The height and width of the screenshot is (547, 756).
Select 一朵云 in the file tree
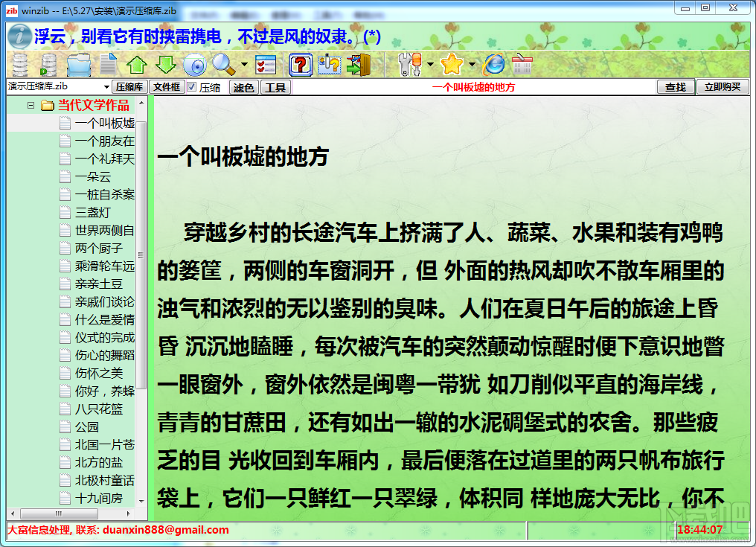click(x=92, y=176)
